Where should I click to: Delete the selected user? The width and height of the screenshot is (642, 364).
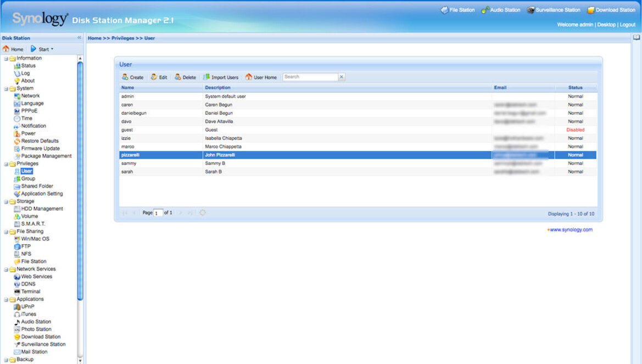coord(185,77)
